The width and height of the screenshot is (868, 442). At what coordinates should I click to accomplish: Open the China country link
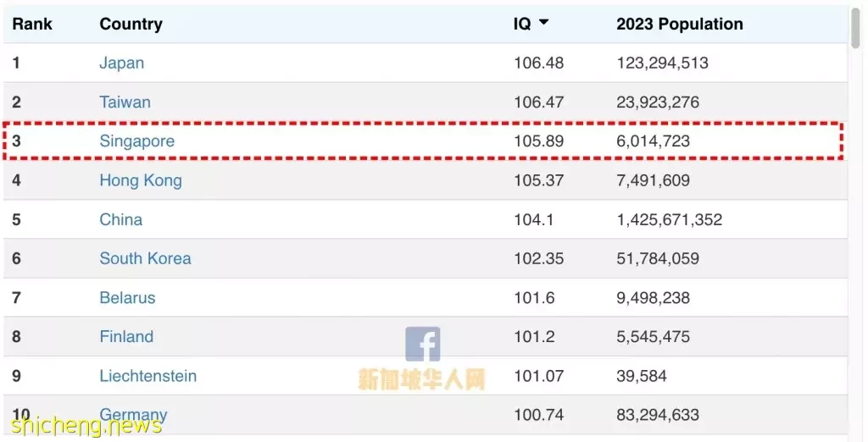click(120, 219)
